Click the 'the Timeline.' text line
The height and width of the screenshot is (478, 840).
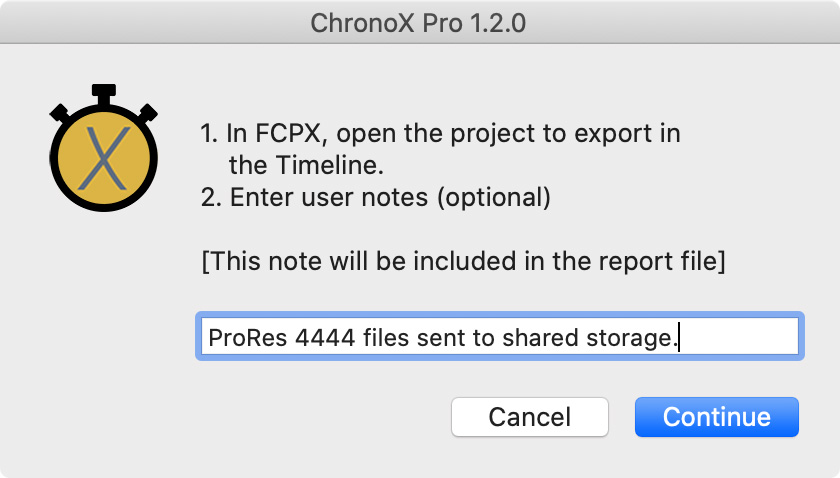(306, 165)
